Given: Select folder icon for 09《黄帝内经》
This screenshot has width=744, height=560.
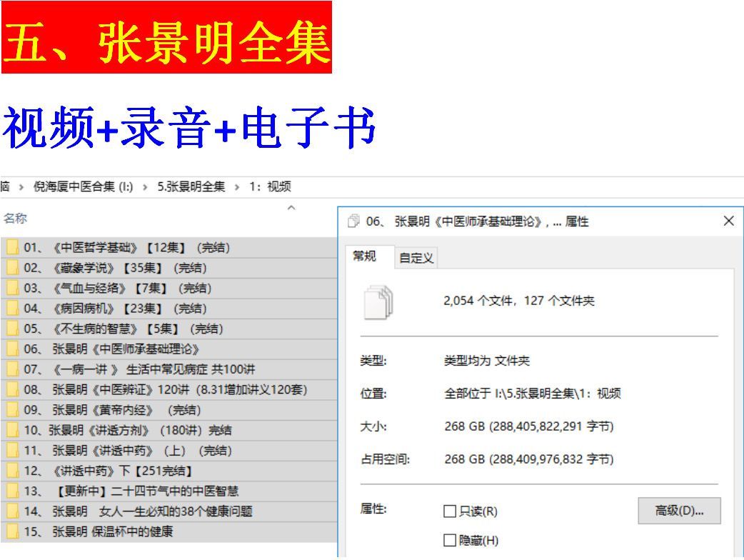Looking at the screenshot, I should pos(12,410).
